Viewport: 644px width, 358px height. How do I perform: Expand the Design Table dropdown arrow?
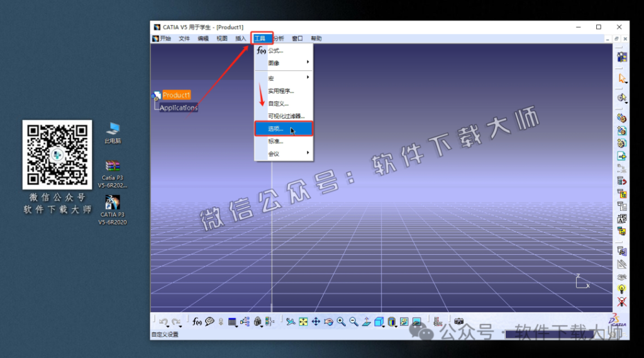coord(237,326)
